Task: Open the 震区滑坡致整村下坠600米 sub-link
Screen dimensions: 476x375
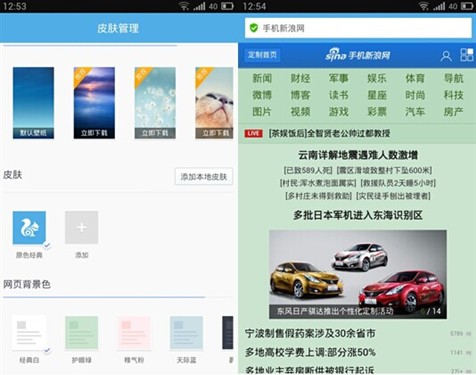Action: pos(384,170)
